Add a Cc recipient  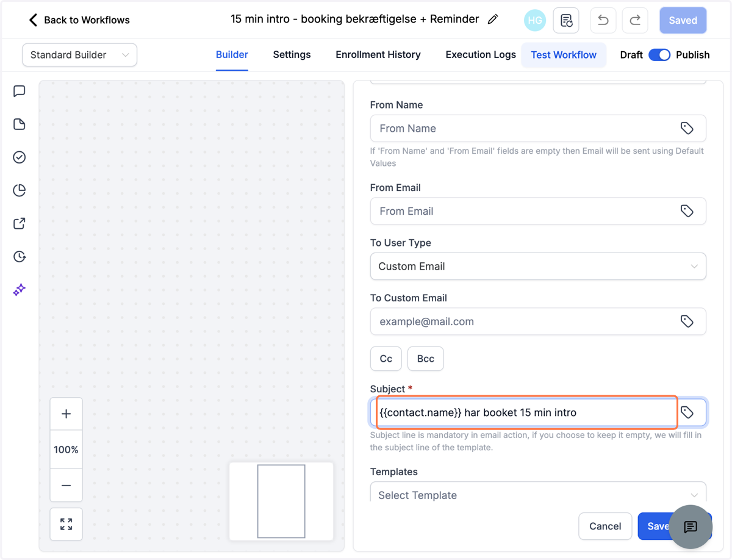[x=386, y=359]
